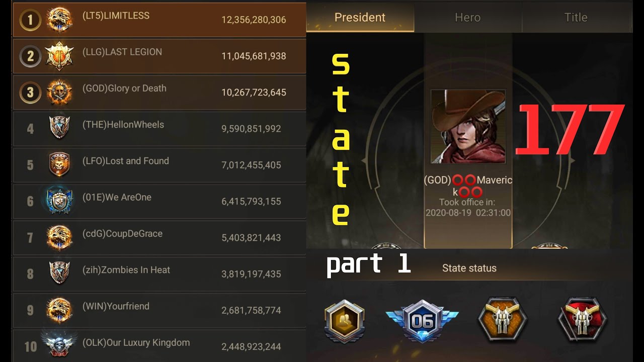Click the blue 06 state status badge
The height and width of the screenshot is (362, 644).
click(422, 321)
